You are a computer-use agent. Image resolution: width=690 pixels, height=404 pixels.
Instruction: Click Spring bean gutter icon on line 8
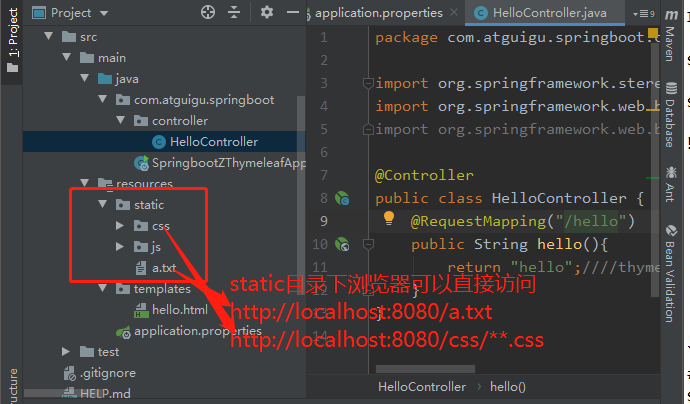point(342,198)
